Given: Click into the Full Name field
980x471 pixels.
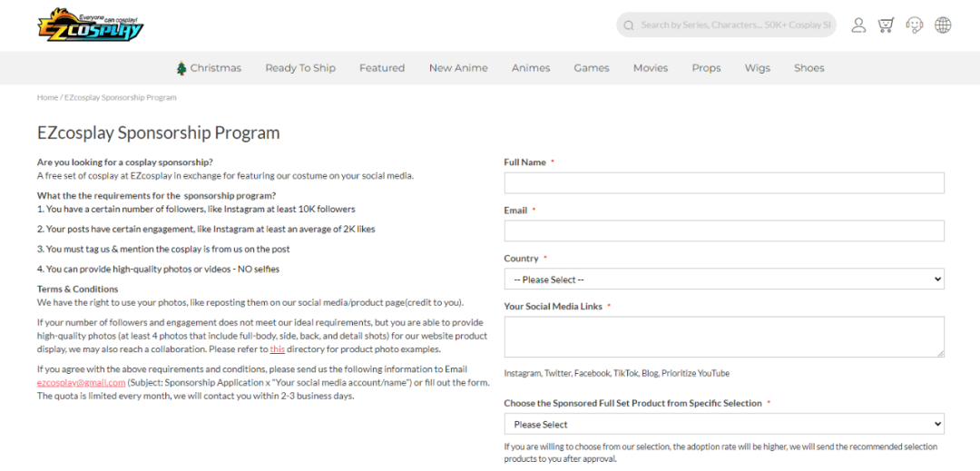Looking at the screenshot, I should [724, 183].
